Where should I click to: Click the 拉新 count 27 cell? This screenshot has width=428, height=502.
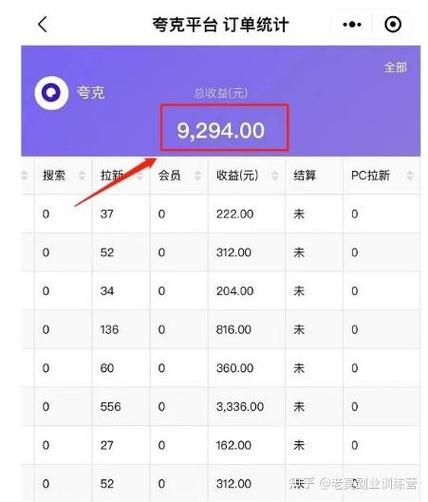click(x=107, y=445)
